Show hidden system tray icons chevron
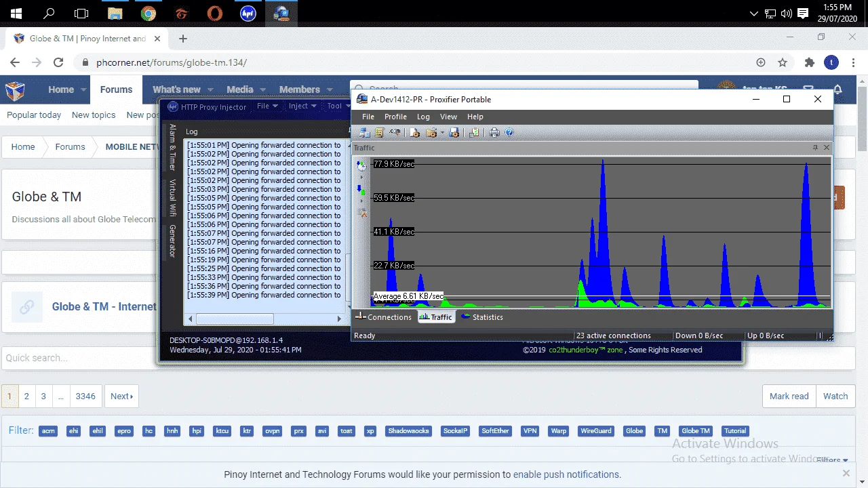Viewport: 868px width, 488px height. [x=754, y=13]
